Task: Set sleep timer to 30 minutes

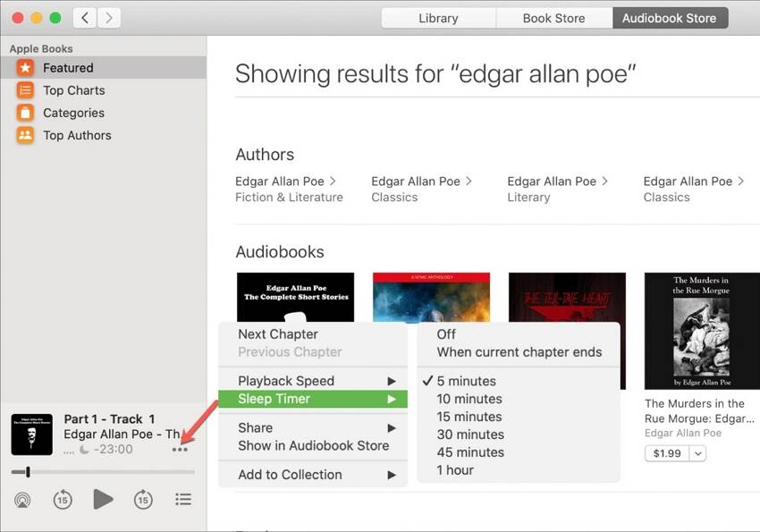Action: coord(519,435)
